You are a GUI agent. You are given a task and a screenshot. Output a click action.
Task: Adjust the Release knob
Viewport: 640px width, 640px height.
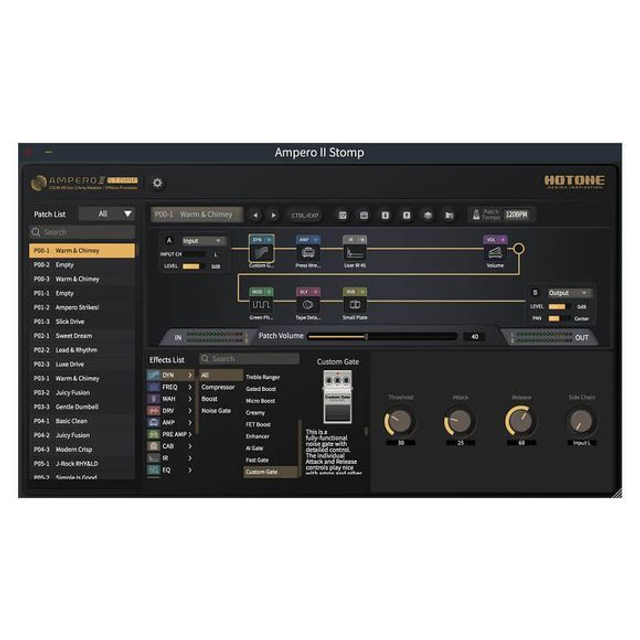click(521, 421)
